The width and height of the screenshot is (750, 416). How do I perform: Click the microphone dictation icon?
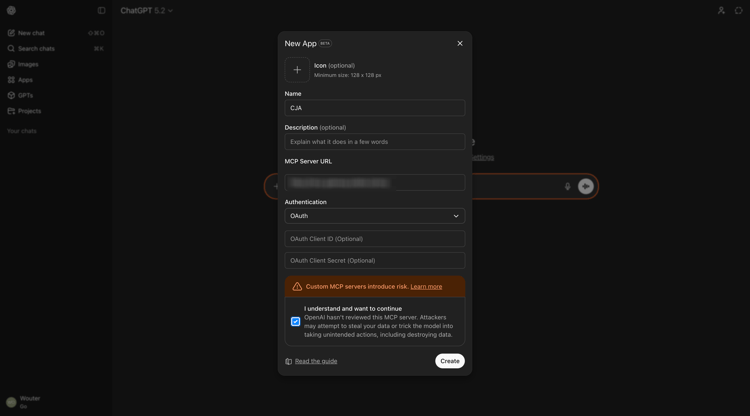click(567, 186)
